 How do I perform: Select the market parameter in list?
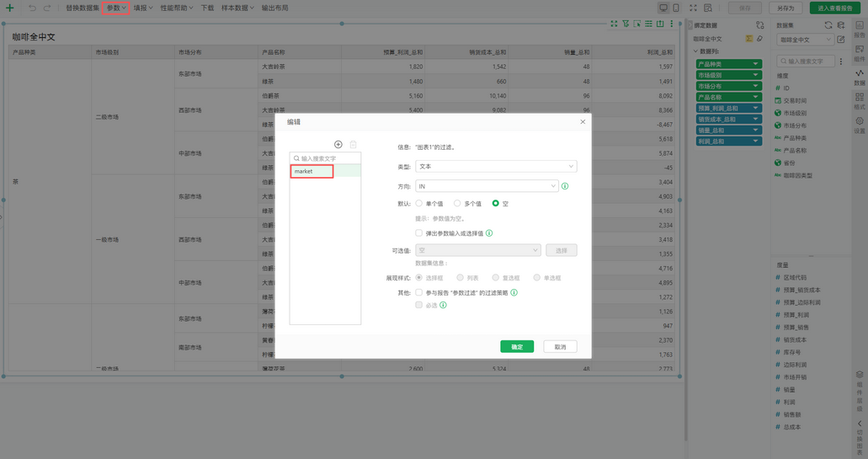tap(312, 172)
